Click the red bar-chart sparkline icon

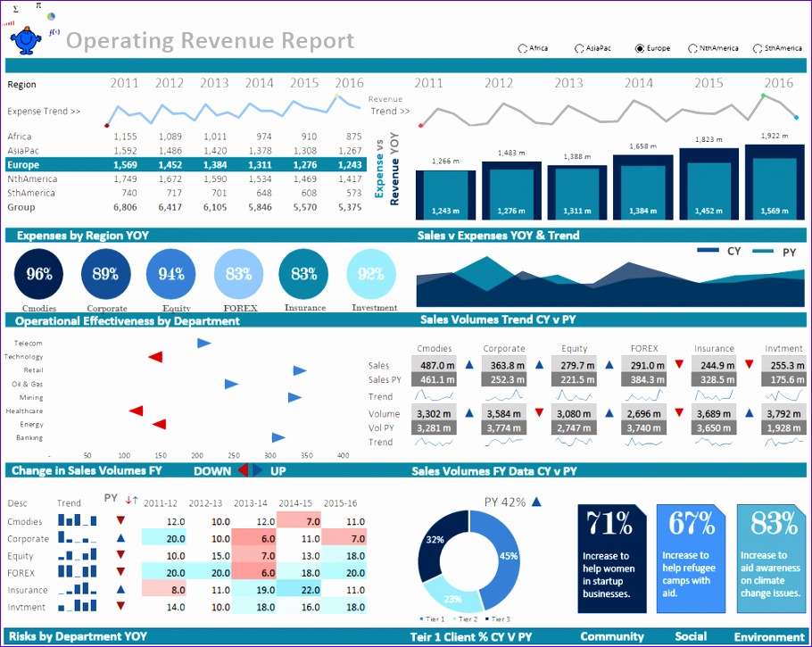coord(8,23)
